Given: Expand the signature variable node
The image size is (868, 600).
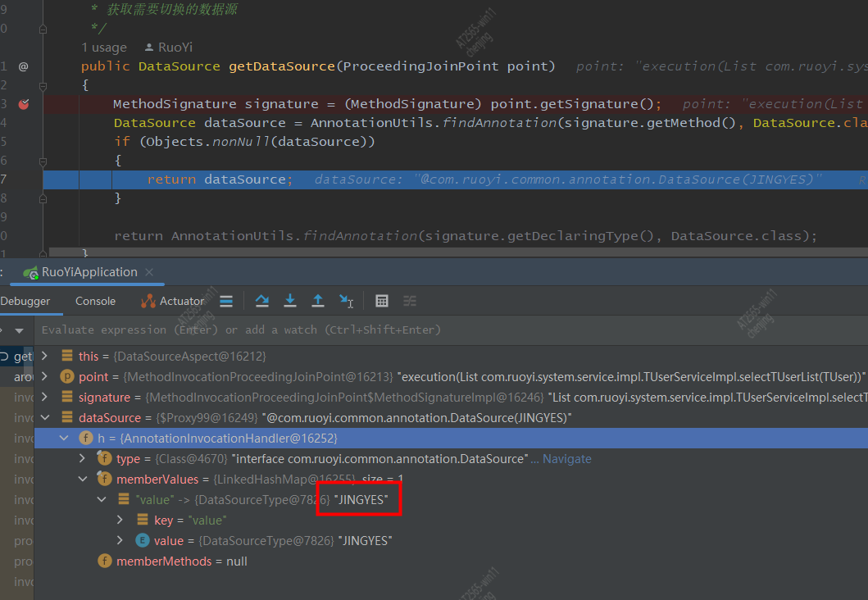Looking at the screenshot, I should (45, 396).
